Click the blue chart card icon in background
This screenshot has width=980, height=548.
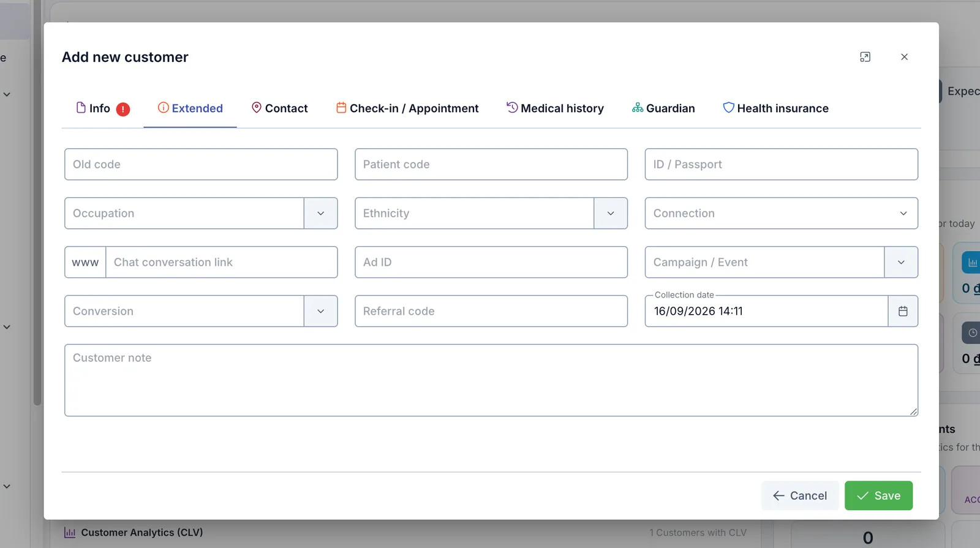point(972,263)
